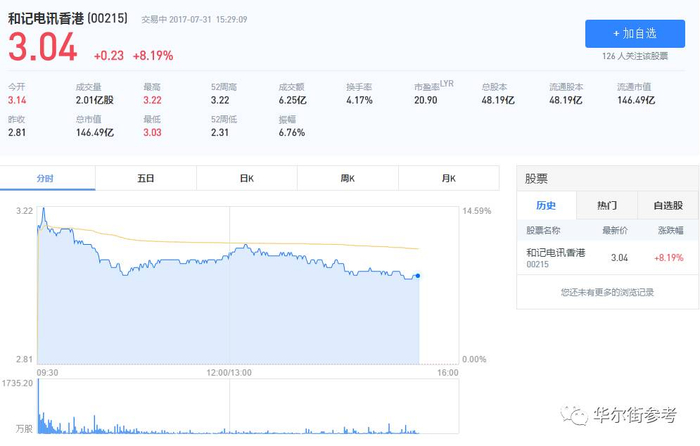Select the 热门 hot stocks tab
Screen dimensions: 700x446
click(x=607, y=205)
